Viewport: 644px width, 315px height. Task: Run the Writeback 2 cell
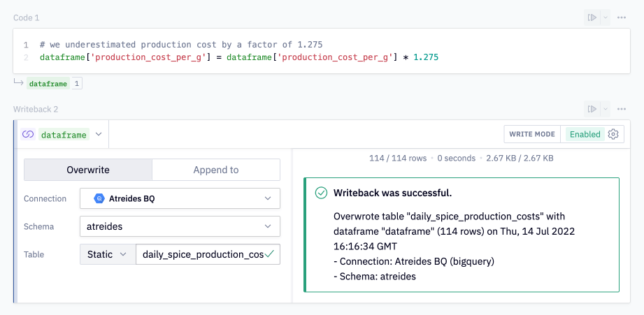coord(592,109)
